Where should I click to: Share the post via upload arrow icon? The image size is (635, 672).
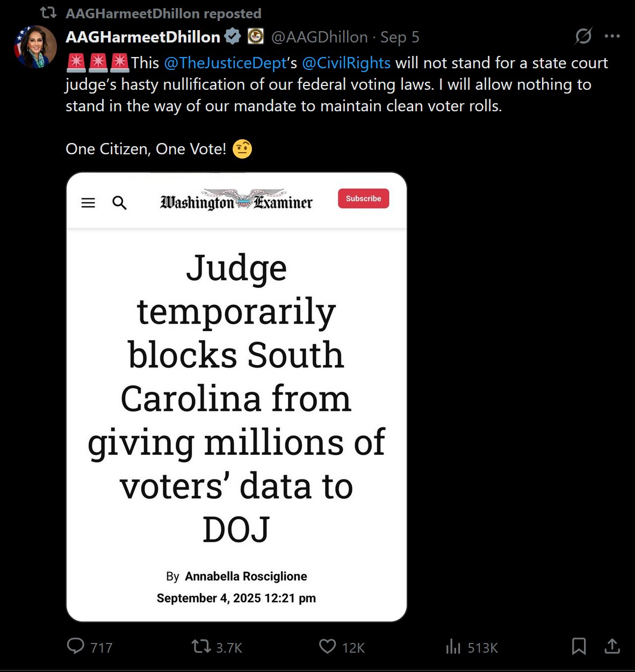pyautogui.click(x=612, y=646)
